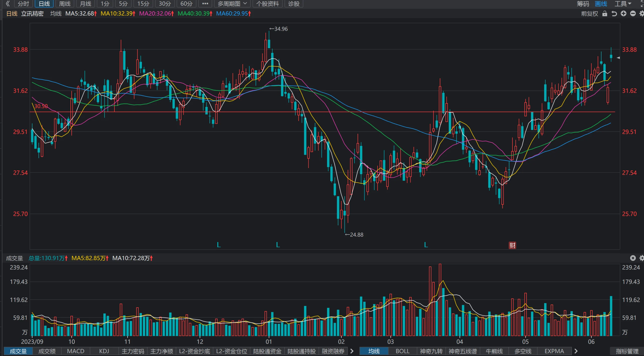The image size is (644, 356).
Task: Click the L marker near late March
Action: pos(426,245)
